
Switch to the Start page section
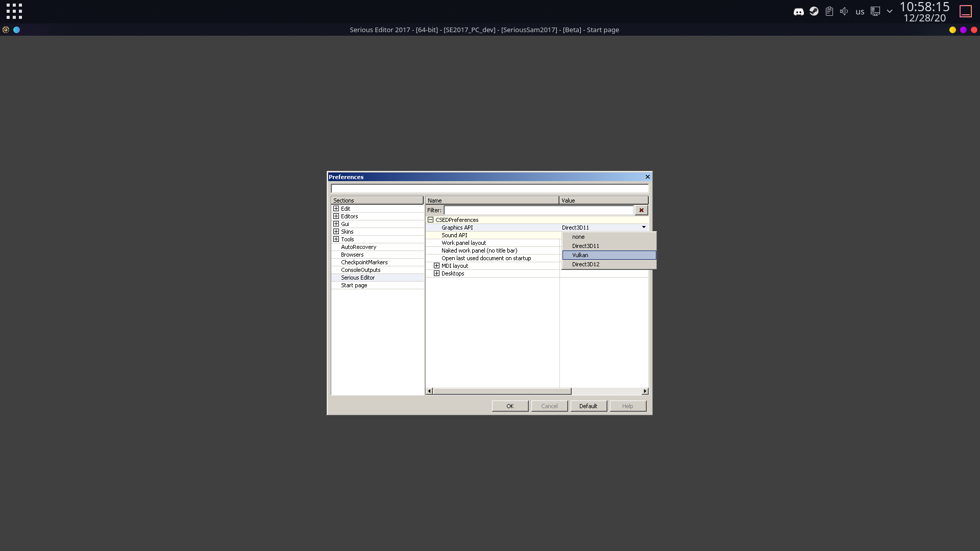point(354,285)
